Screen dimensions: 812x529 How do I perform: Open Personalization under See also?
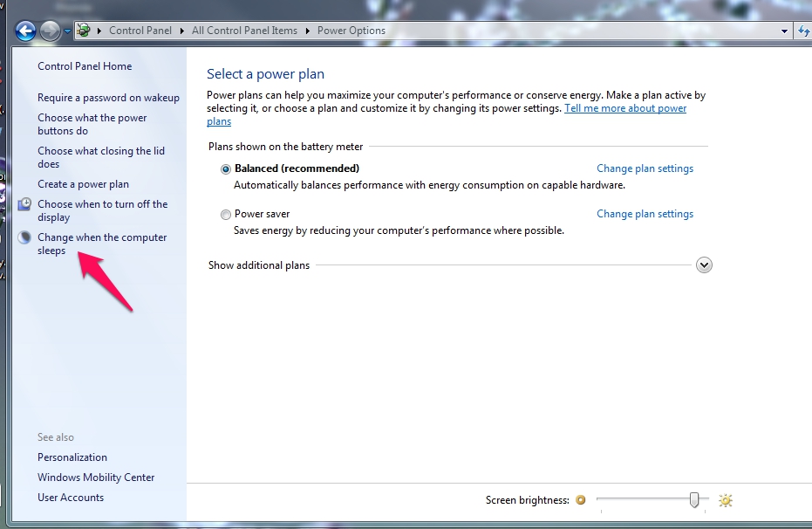click(72, 457)
